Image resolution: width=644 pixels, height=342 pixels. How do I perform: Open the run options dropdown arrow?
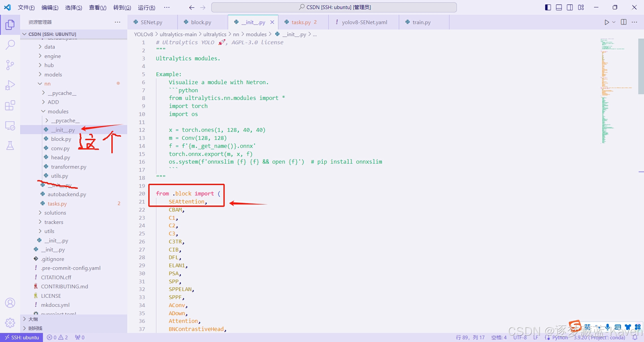click(614, 22)
